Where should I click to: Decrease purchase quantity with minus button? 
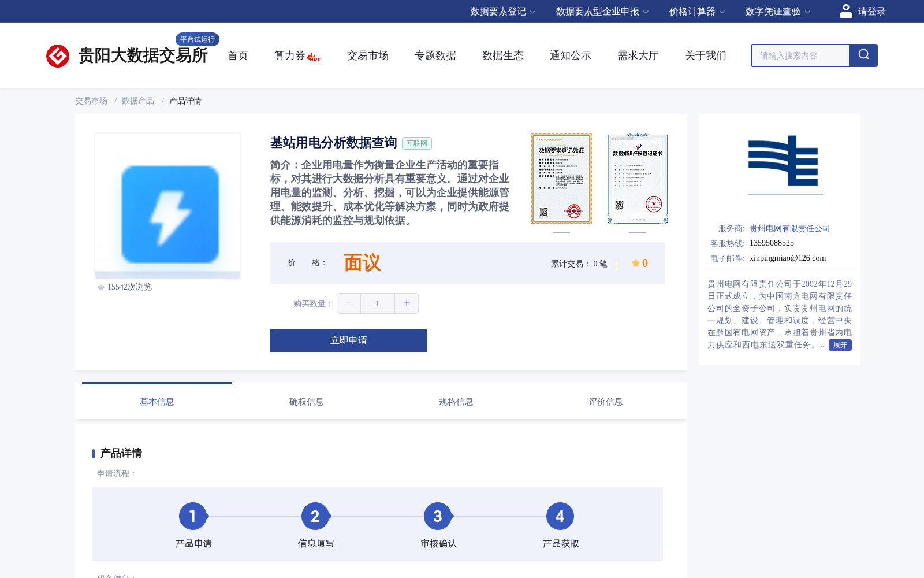(x=349, y=303)
